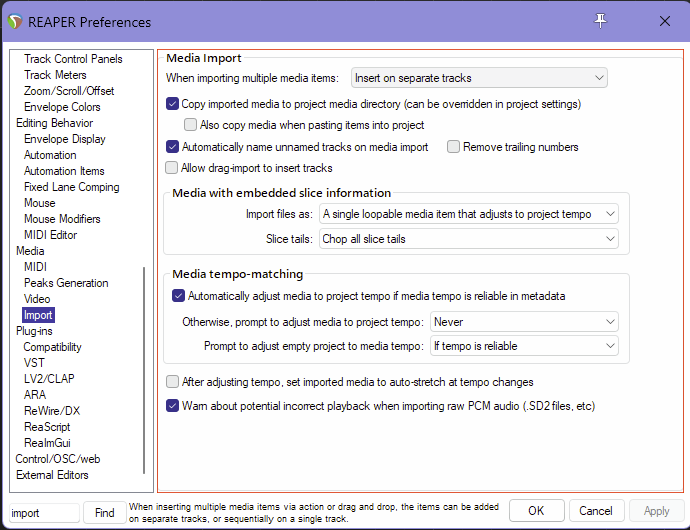Click the pin window icon in title bar
690x530 pixels.
tap(600, 21)
